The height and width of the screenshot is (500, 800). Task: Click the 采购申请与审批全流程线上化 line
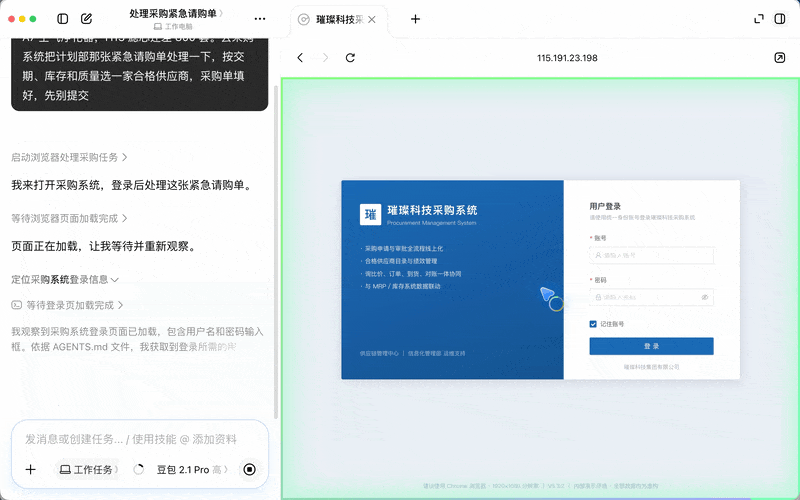pos(404,248)
